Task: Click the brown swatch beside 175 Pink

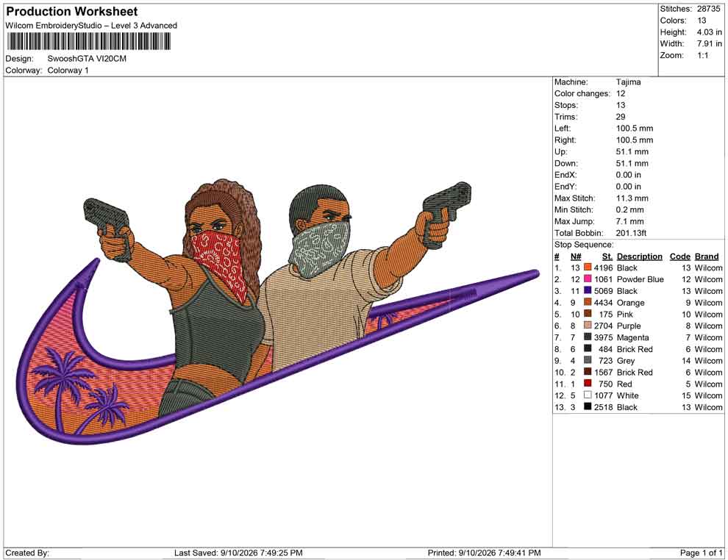Action: pos(588,314)
